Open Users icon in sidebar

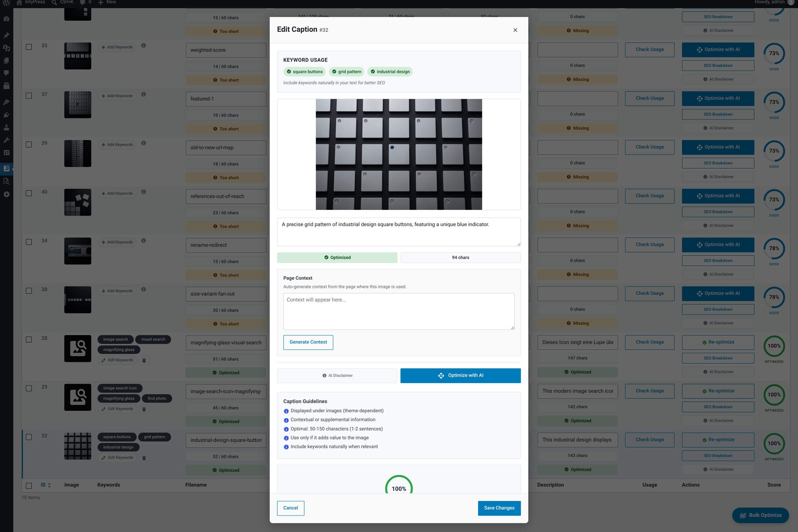pyautogui.click(x=6, y=128)
